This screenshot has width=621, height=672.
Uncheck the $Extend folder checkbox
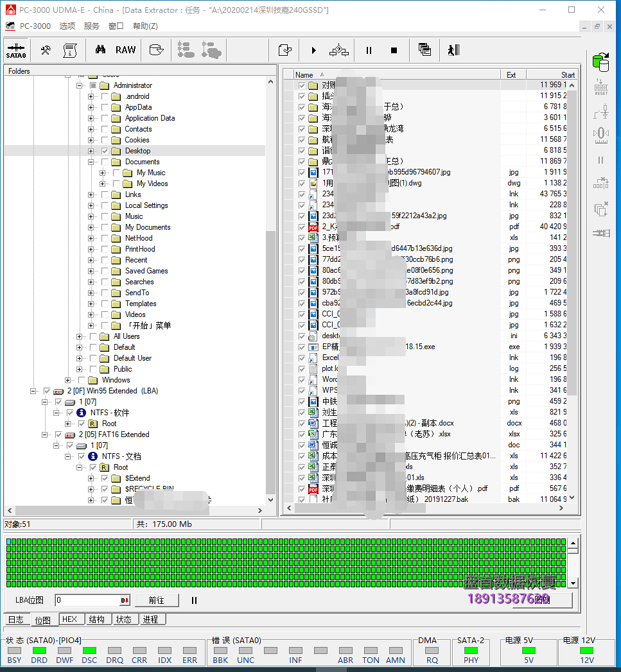coord(105,478)
